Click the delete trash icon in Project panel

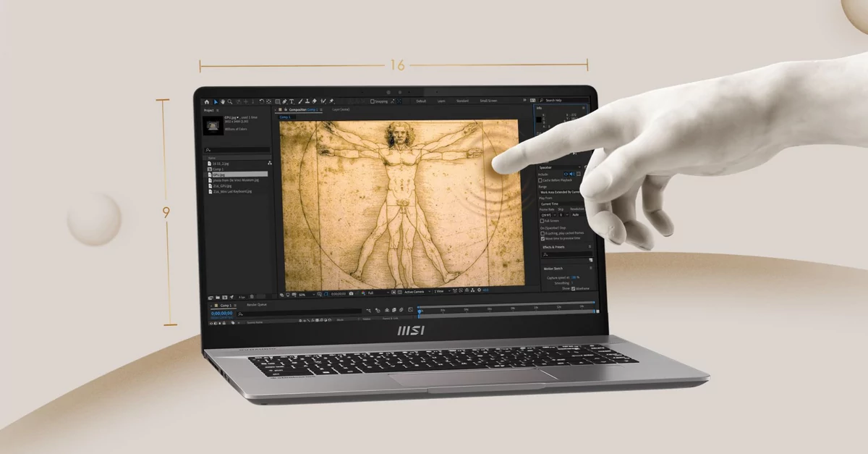coord(252,298)
